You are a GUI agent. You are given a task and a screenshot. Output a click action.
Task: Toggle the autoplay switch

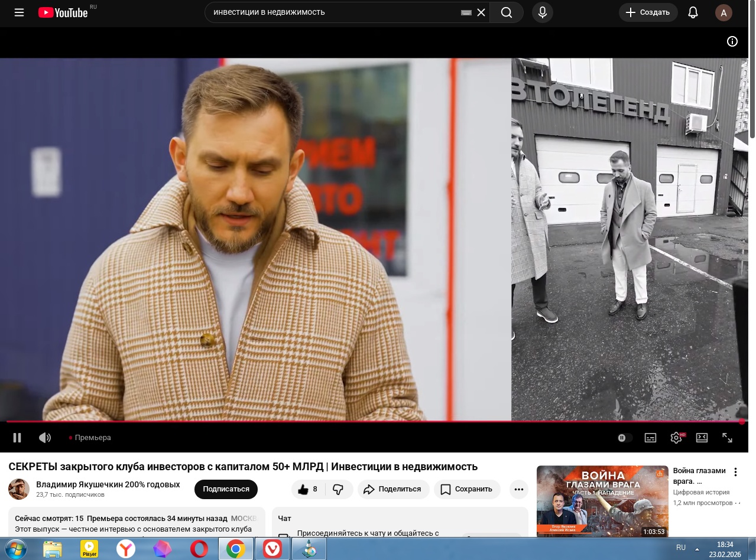[624, 438]
